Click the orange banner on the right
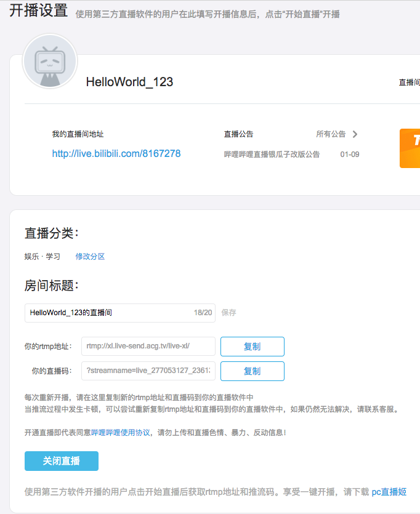The width and height of the screenshot is (420, 514). [x=410, y=148]
